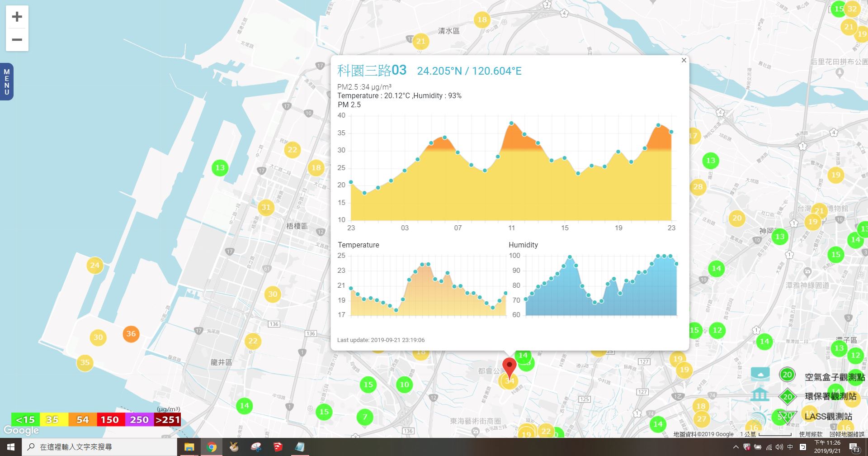Click the PM2.5 :34 μg/m³ reading
Image resolution: width=868 pixels, height=456 pixels.
coord(364,87)
